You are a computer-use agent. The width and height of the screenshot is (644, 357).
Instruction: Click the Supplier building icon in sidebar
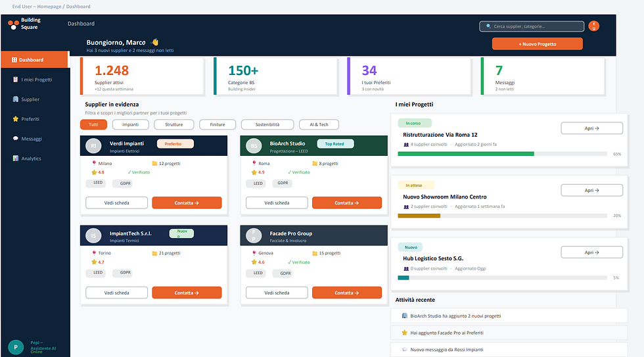[16, 99]
